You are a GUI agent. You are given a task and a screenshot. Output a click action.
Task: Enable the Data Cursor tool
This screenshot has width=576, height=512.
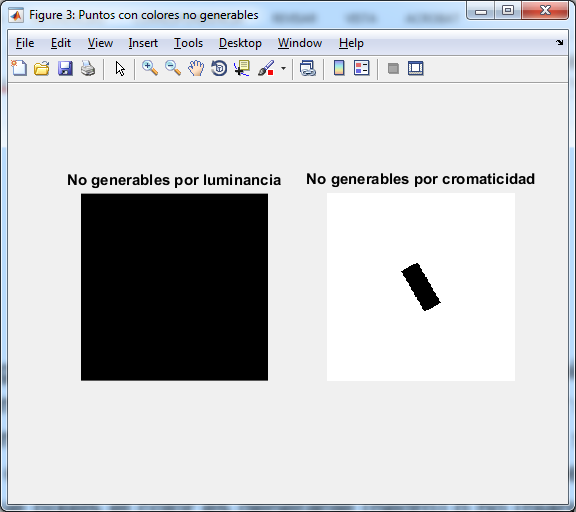[242, 68]
